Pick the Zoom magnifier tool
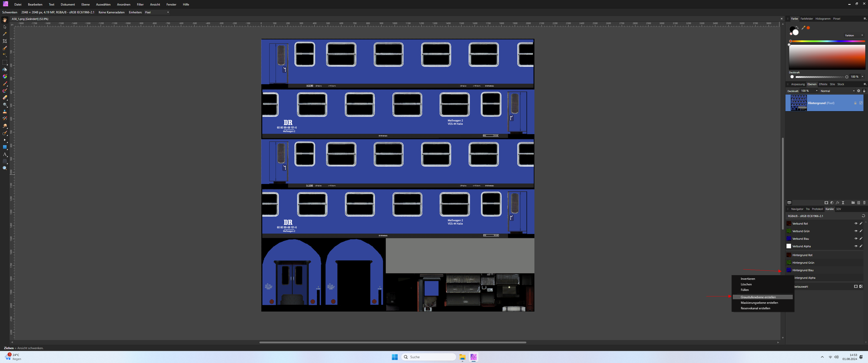Image resolution: width=868 pixels, height=363 pixels. (5, 168)
